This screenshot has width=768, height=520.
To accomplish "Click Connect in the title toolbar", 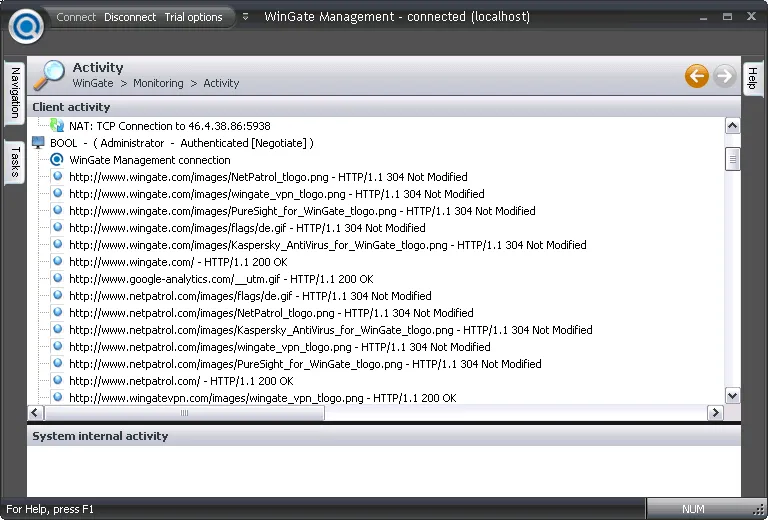I will 76,17.
